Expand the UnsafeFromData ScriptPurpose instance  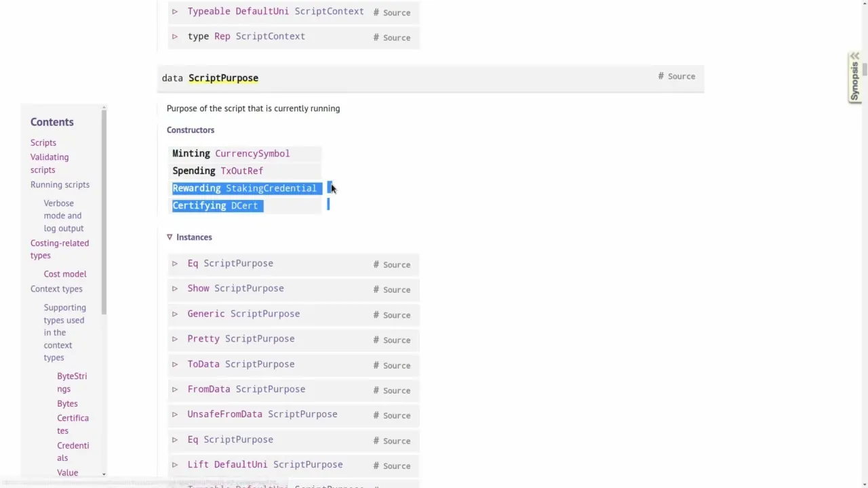coord(175,415)
